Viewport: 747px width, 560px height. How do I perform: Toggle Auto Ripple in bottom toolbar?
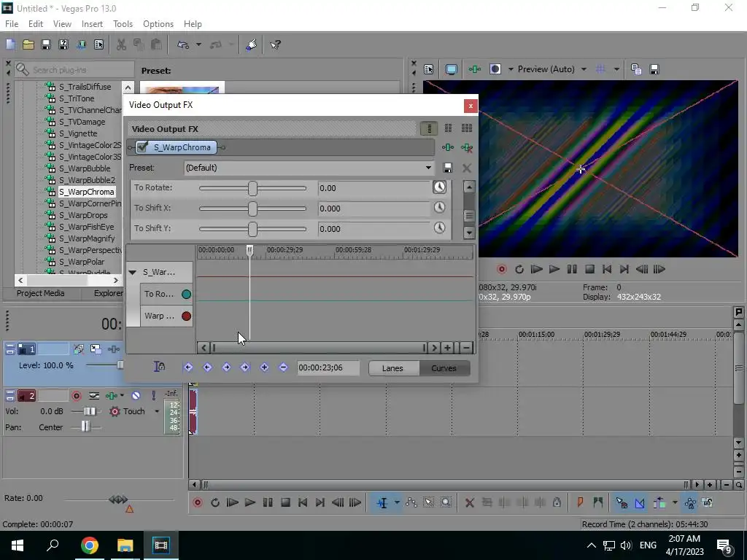pyautogui.click(x=659, y=502)
